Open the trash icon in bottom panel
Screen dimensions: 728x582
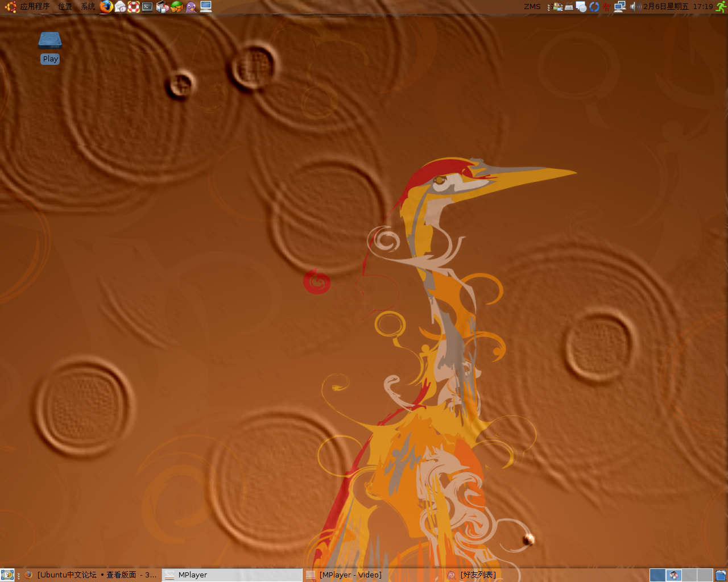(721, 575)
